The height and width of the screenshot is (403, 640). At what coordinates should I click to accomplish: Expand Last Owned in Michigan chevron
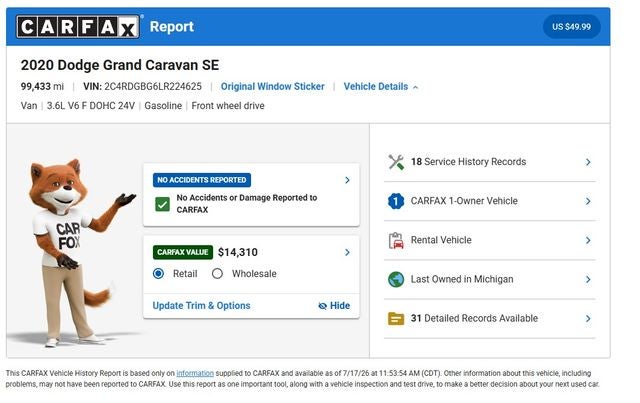[x=588, y=280]
